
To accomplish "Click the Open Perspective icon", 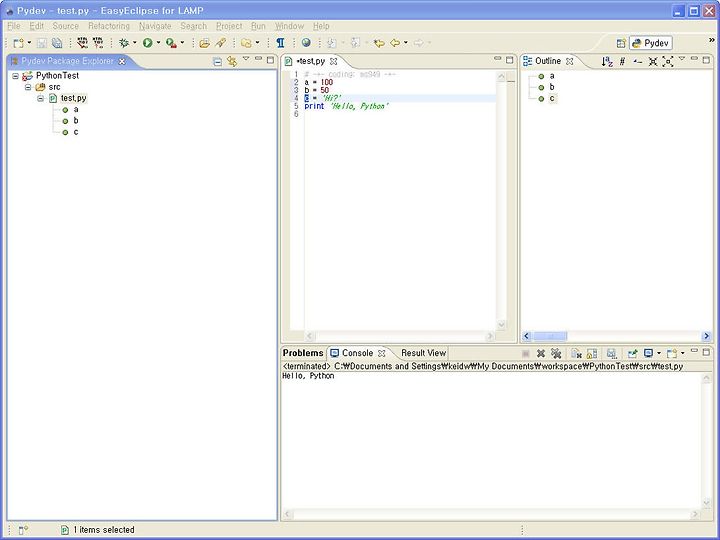I will pos(621,43).
